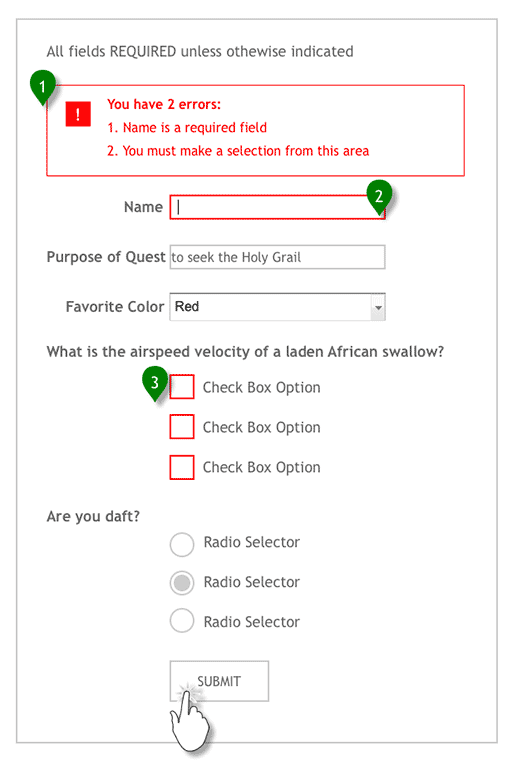Click the Favorite Color field showing Red

pyautogui.click(x=277, y=307)
